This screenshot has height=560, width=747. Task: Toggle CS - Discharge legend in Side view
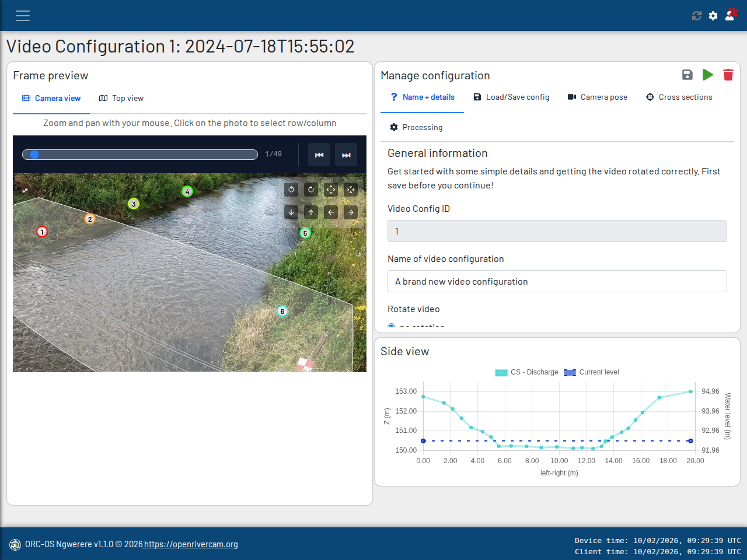(x=526, y=372)
